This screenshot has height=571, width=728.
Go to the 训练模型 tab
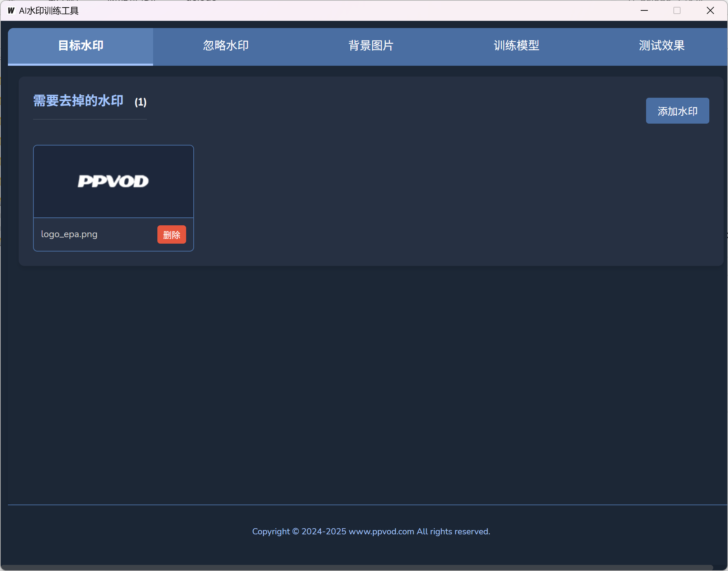(x=516, y=46)
